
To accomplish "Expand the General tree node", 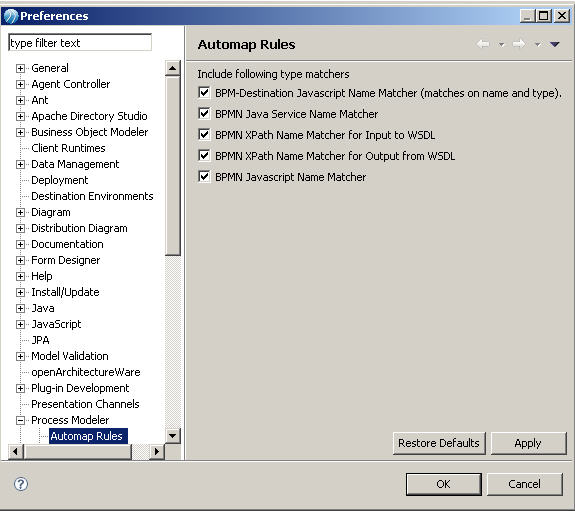I will (20, 68).
